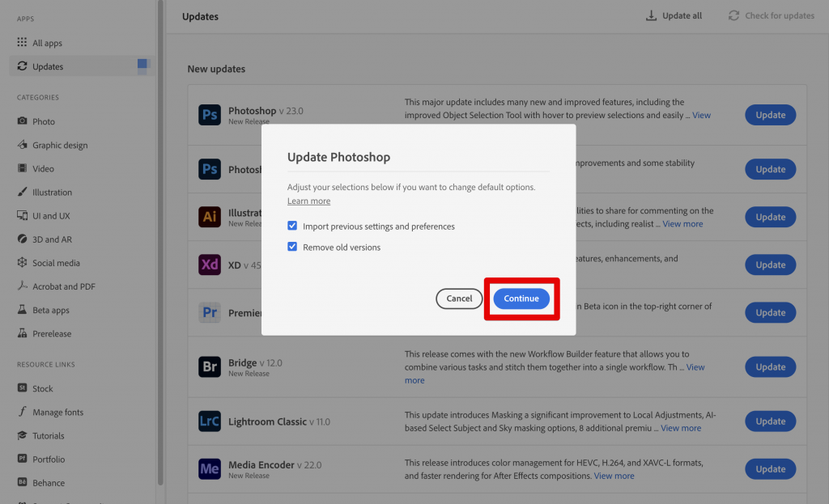Click the Lightroom Classic LrC icon
The height and width of the screenshot is (504, 829).
tap(210, 421)
